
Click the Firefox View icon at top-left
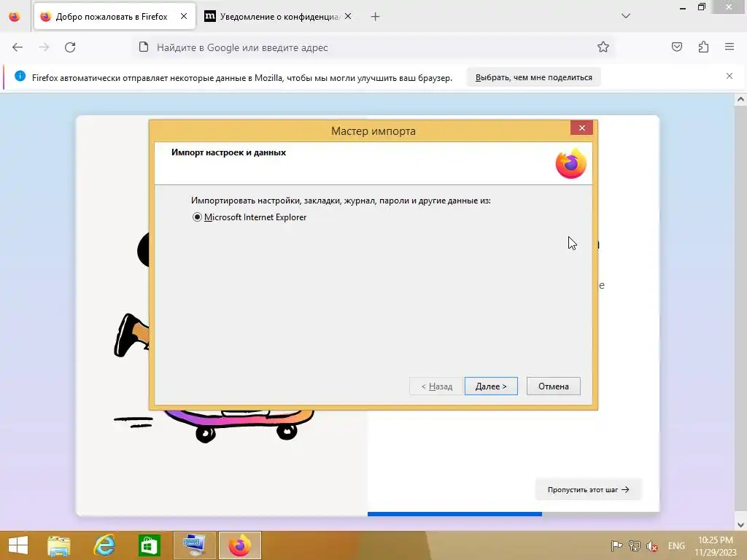(x=15, y=17)
